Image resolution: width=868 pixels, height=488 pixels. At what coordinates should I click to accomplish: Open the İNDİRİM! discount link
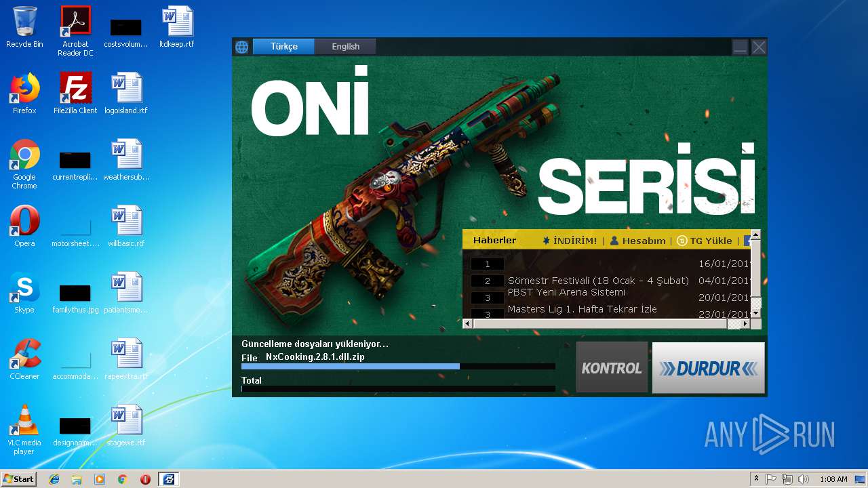pos(570,241)
